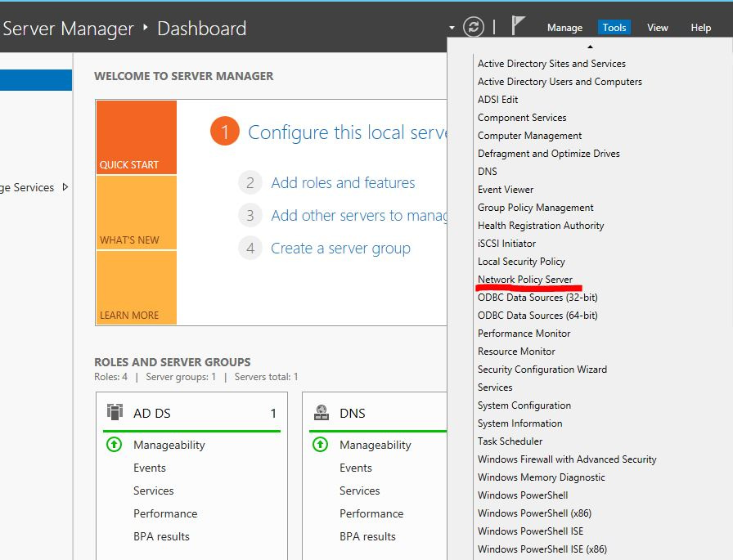733x560 pixels.
Task: Click the refresh icon in the header
Action: coord(473,27)
